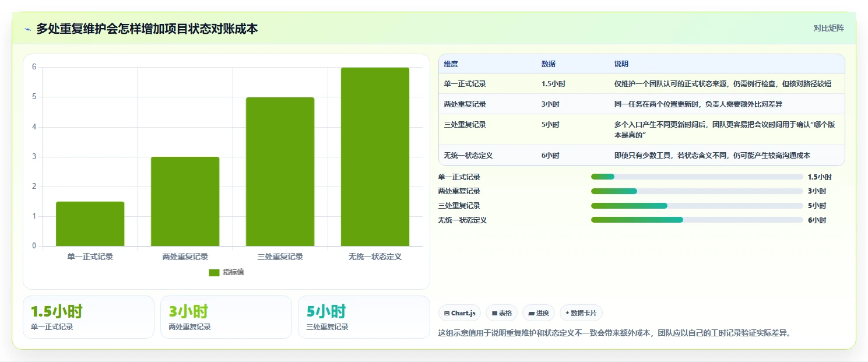
Task: Click the 指标值 legend label under the chart
Action: click(233, 272)
